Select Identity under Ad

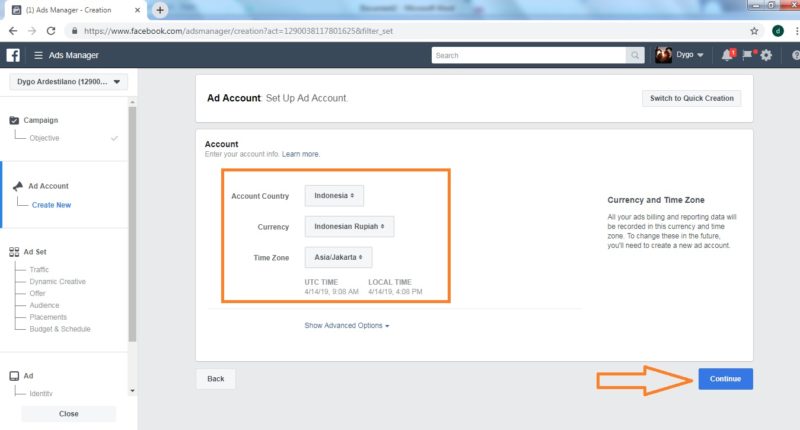(41, 394)
